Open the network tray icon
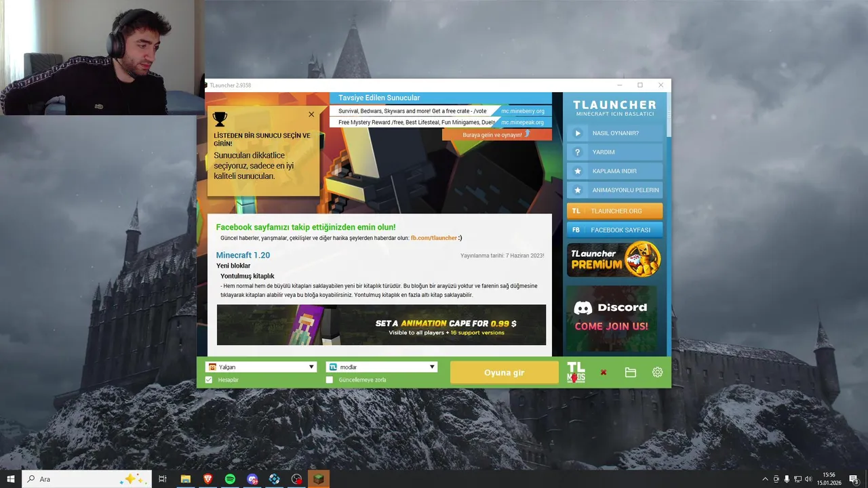This screenshot has width=868, height=488. click(797, 479)
